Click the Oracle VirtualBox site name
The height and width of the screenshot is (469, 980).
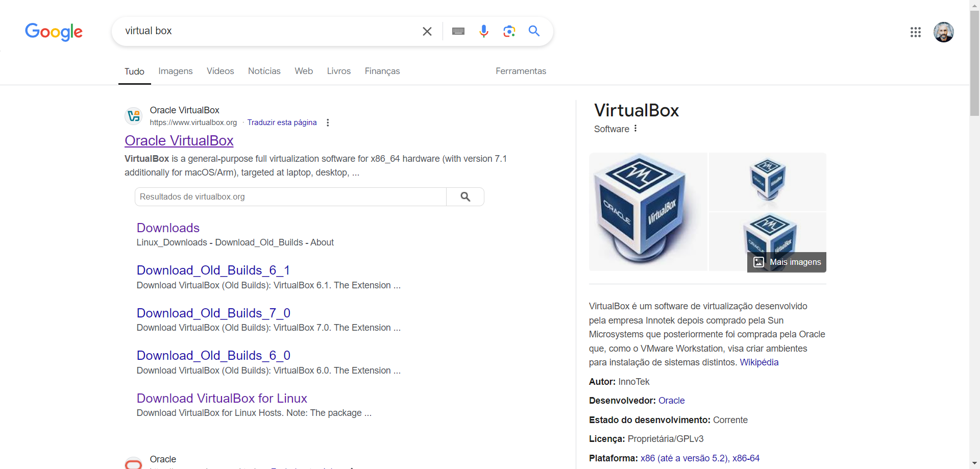185,110
